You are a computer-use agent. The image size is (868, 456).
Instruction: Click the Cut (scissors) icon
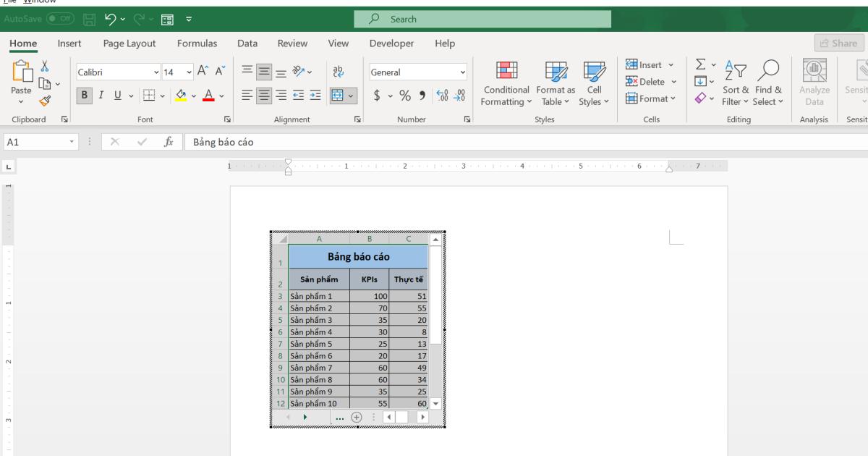point(44,64)
